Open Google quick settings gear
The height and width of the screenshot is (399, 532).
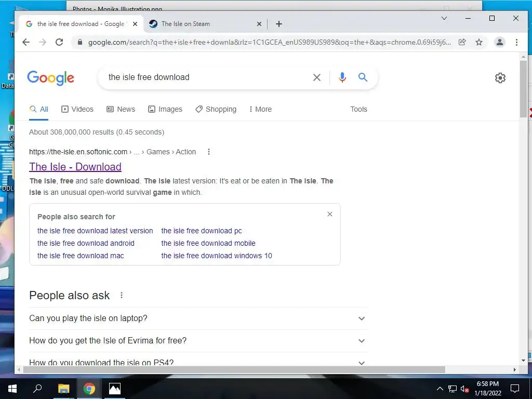(500, 78)
